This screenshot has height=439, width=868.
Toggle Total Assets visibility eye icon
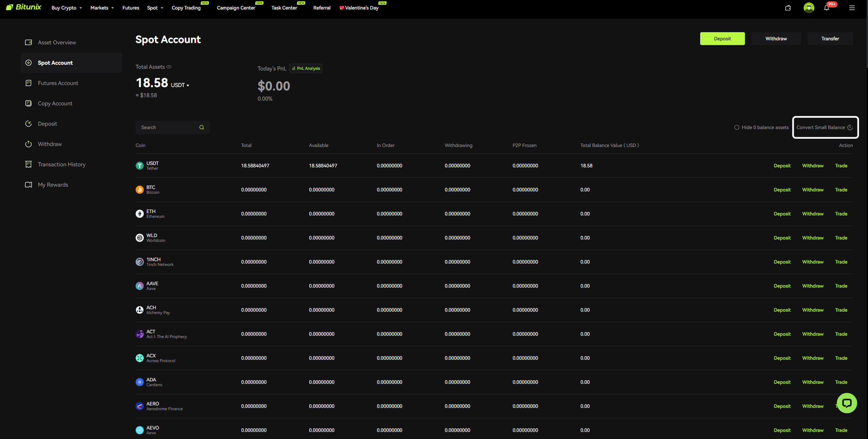(169, 67)
